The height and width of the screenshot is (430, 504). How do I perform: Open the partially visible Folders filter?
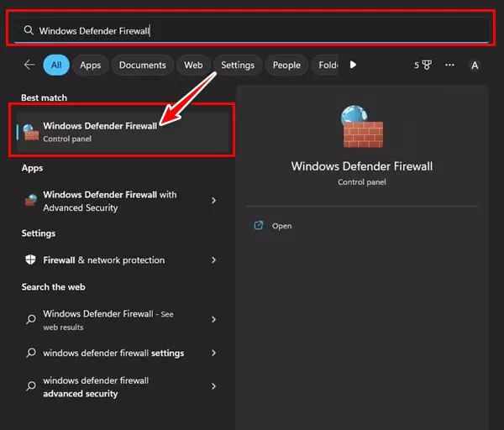point(325,65)
